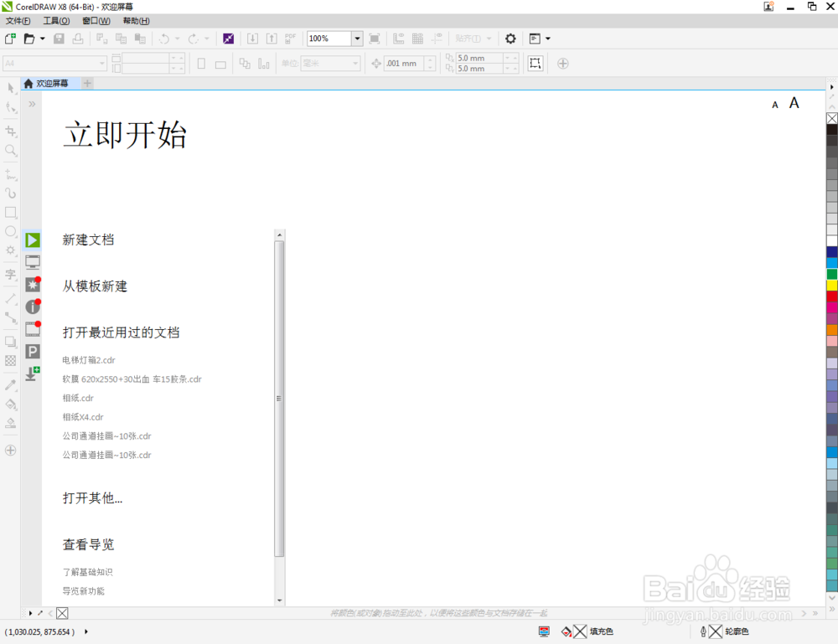Open the Product details P icon

(x=33, y=352)
